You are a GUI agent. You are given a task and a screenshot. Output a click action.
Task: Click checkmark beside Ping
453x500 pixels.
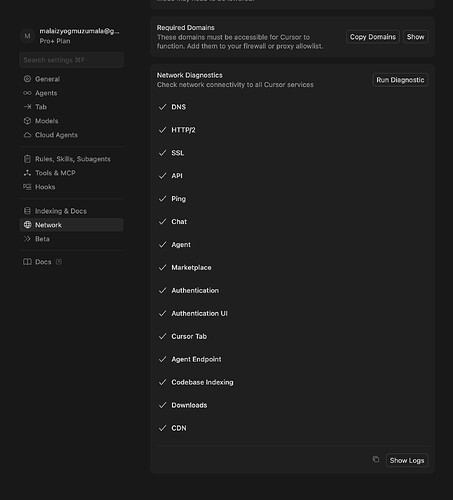(162, 199)
